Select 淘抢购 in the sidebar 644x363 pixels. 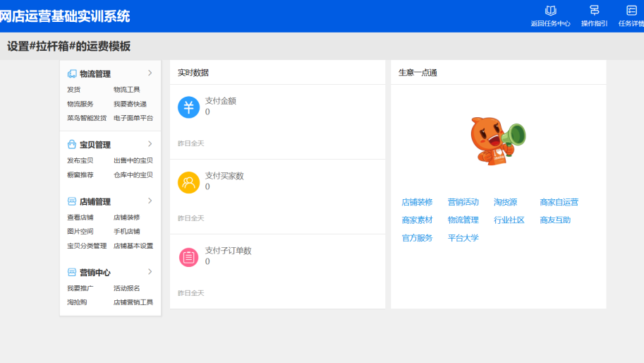coord(77,302)
